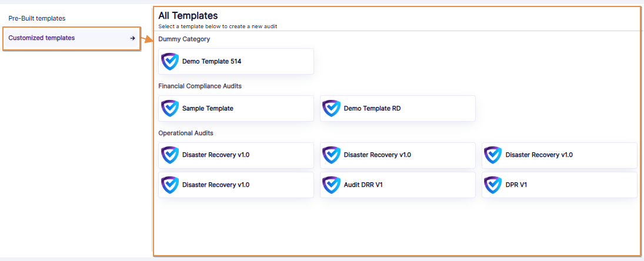Screen dimensions: 644x261
Task: Open the Audit DRR V1 template label
Action: pyautogui.click(x=363, y=185)
